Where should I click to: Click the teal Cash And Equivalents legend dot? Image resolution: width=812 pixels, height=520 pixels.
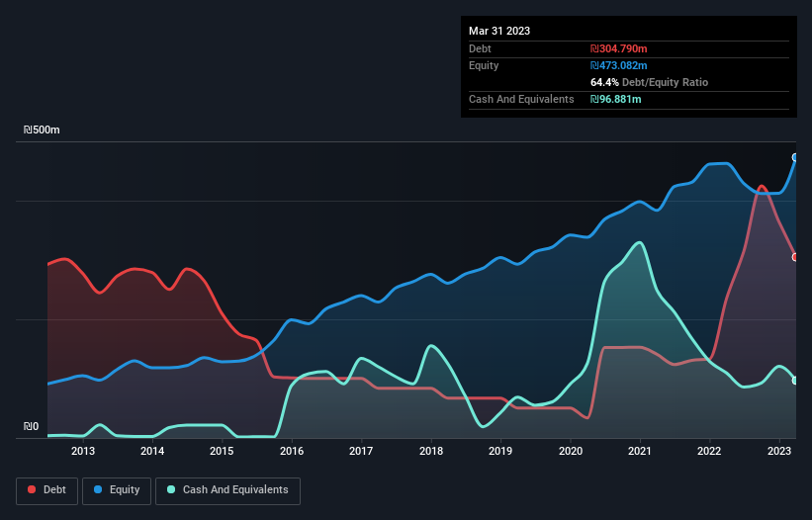[171, 489]
